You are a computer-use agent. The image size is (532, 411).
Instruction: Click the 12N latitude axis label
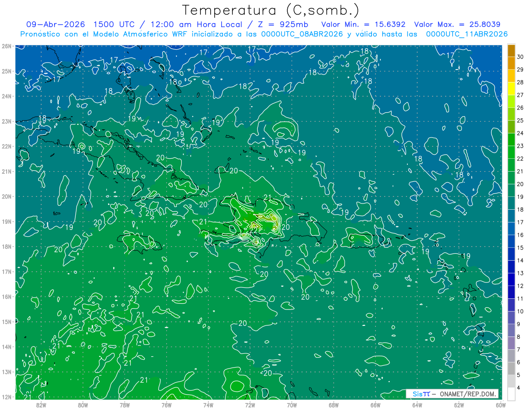[7, 397]
